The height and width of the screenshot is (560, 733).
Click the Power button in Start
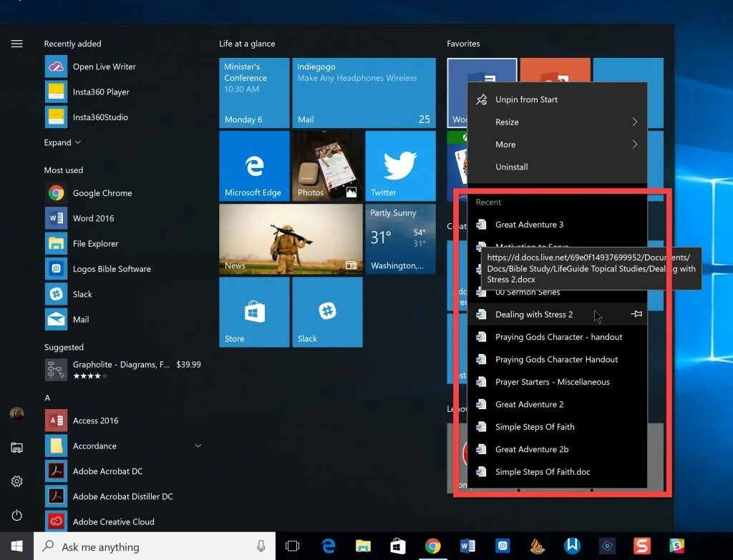(17, 515)
